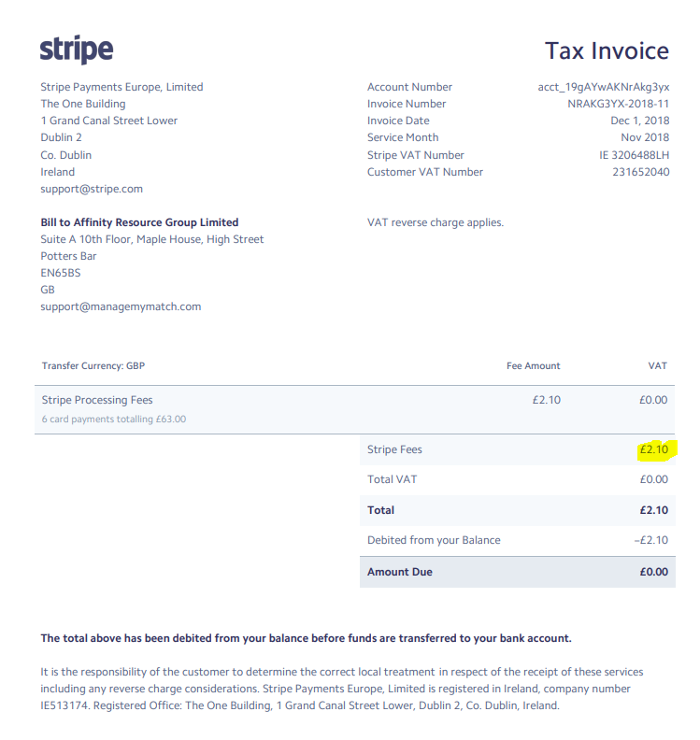Open the support@managemymatch.com email address
The width and height of the screenshot is (700, 740).
pos(121,306)
